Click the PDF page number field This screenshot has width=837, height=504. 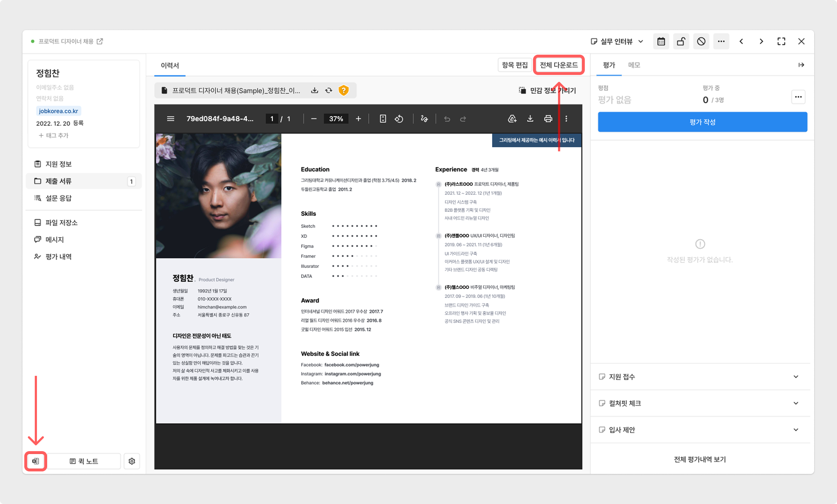(272, 119)
